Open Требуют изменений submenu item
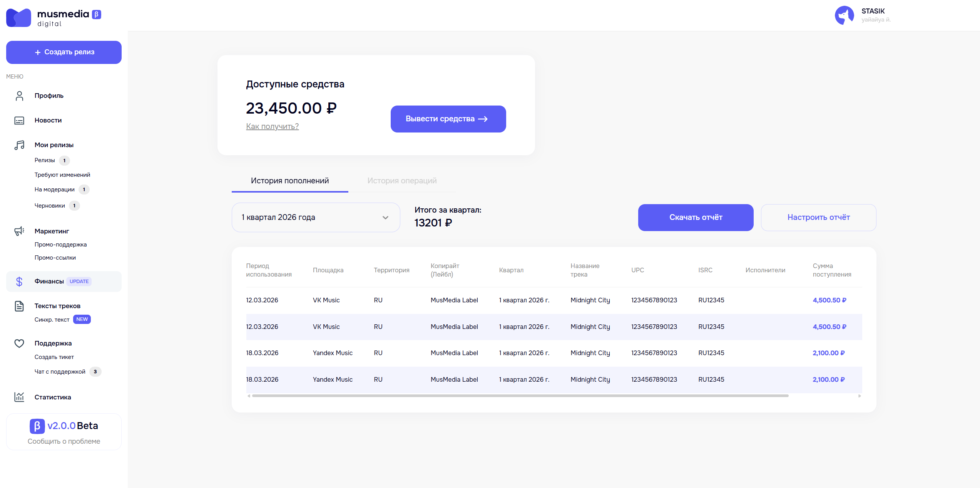 tap(62, 175)
